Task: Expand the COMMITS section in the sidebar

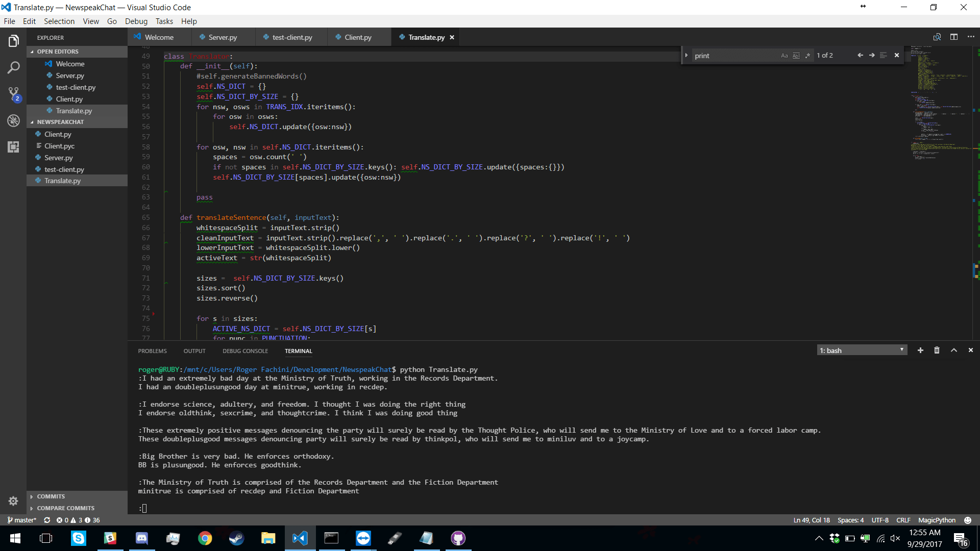Action: 51,496
